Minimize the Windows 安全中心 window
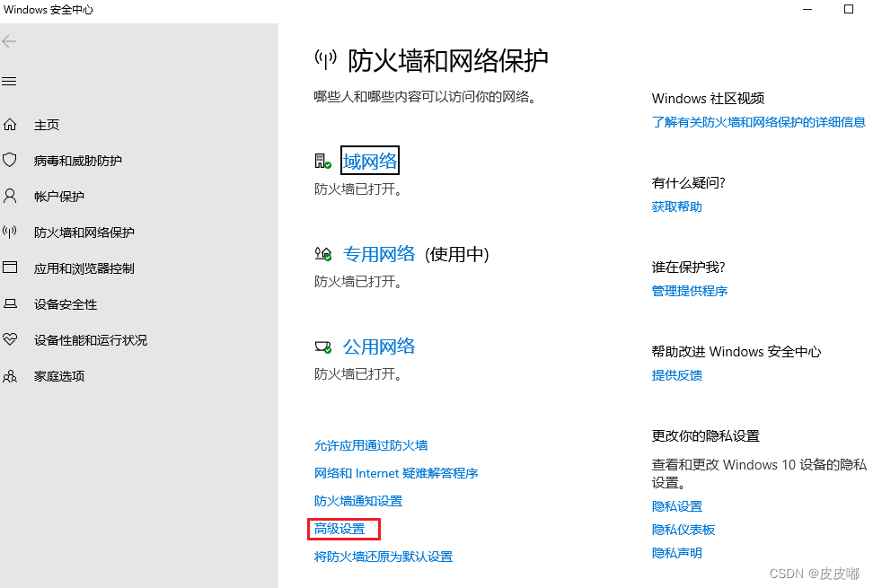Viewport: 873px width, 588px height. [x=807, y=10]
